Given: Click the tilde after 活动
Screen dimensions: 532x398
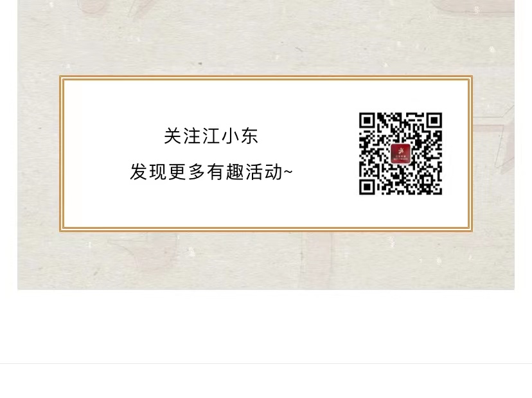Looking at the screenshot, I should pyautogui.click(x=288, y=172).
